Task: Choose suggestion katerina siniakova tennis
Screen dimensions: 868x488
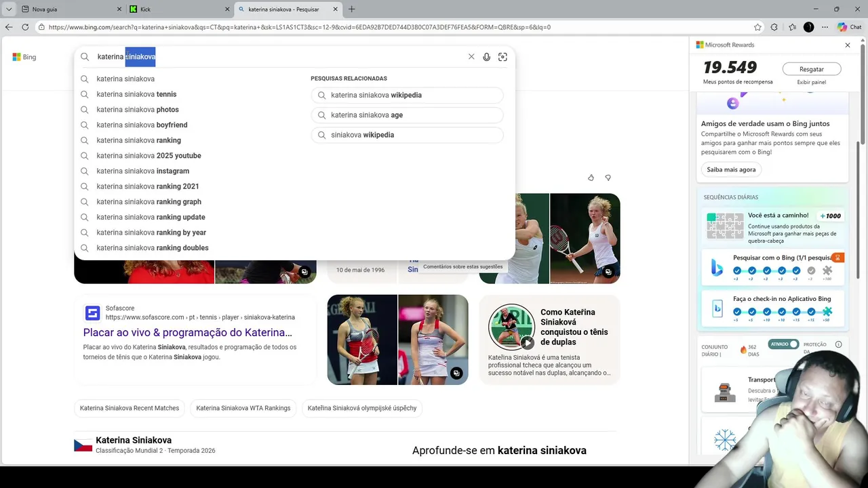Action: (x=136, y=94)
